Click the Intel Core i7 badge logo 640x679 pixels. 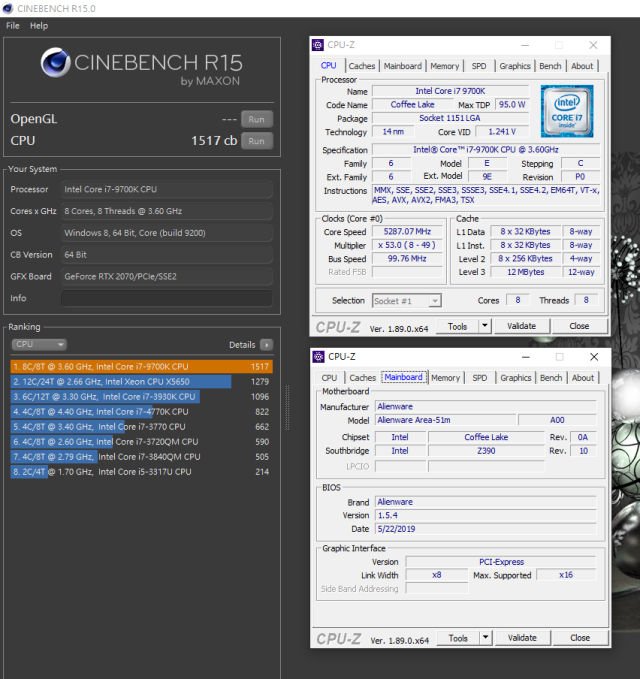[567, 111]
